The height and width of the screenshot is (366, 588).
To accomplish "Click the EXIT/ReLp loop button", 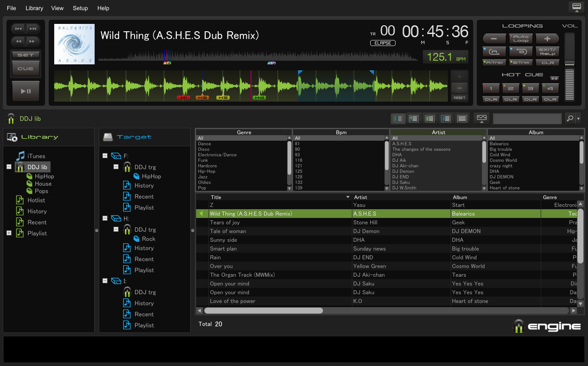I will pyautogui.click(x=548, y=51).
